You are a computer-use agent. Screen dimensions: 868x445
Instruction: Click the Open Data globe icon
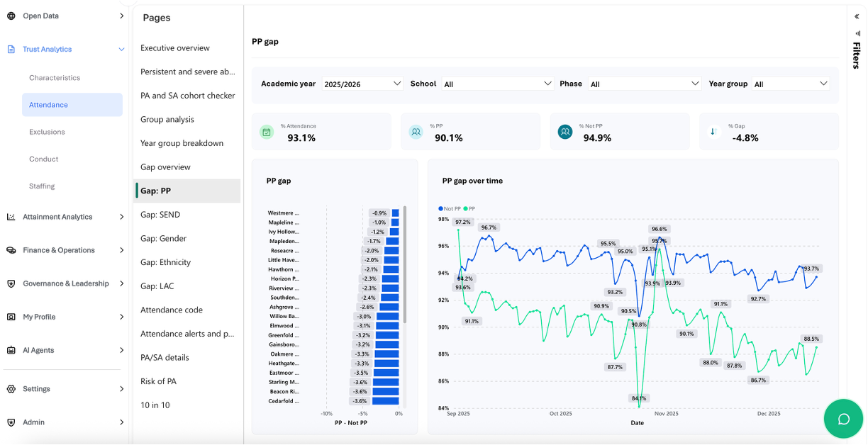[x=11, y=16]
